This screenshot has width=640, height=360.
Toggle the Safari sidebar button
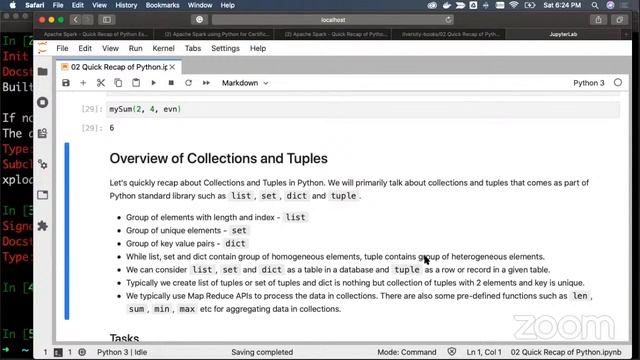107,20
